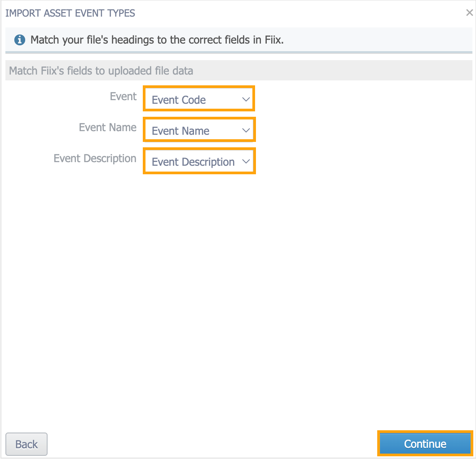Screen dimensions: 476x459
Task: Select the "Event Code" text in first dropdown
Action: 179,100
